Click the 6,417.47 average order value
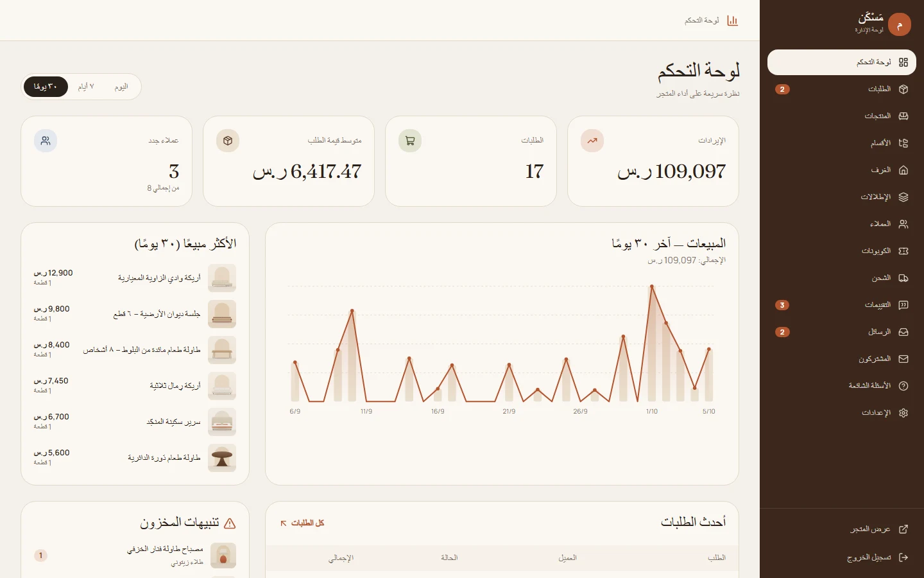Screen dimensions: 924x578 (x=307, y=171)
